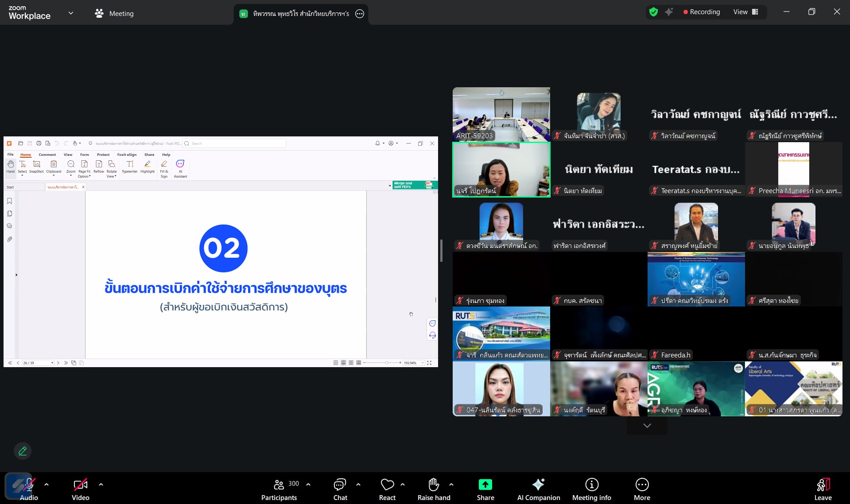Toggle the View layout button

click(746, 12)
